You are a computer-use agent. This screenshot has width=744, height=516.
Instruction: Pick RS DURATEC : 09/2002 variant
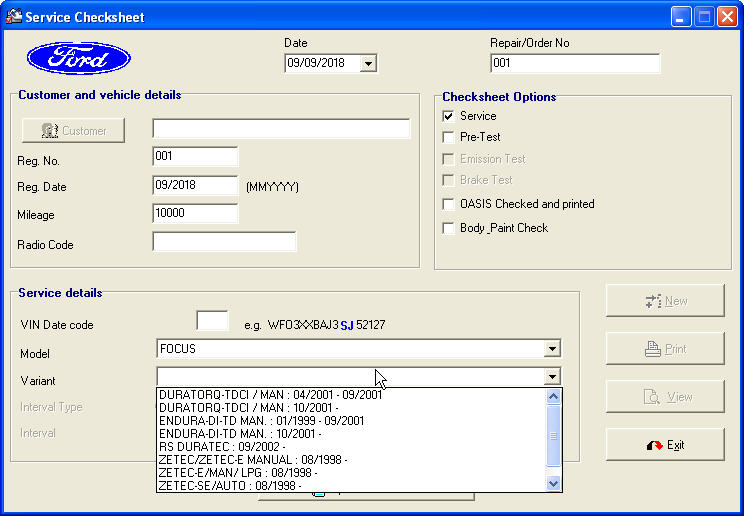coord(351,447)
